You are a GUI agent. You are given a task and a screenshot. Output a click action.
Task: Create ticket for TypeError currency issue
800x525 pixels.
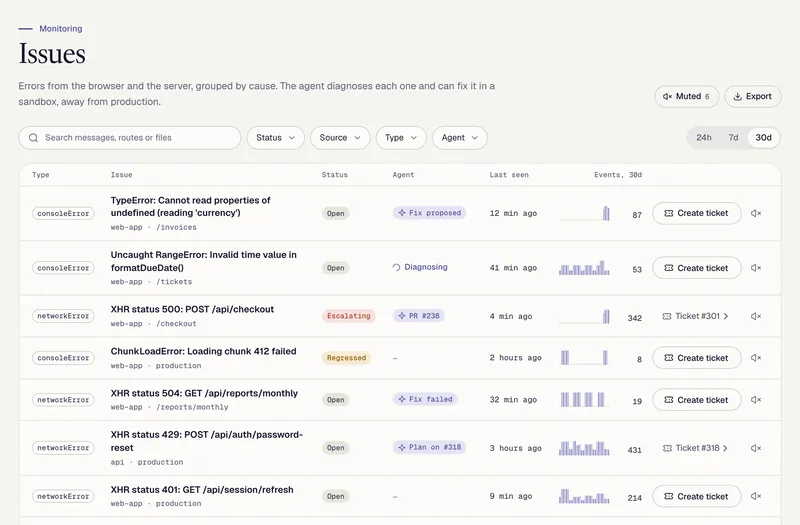pyautogui.click(x=696, y=213)
